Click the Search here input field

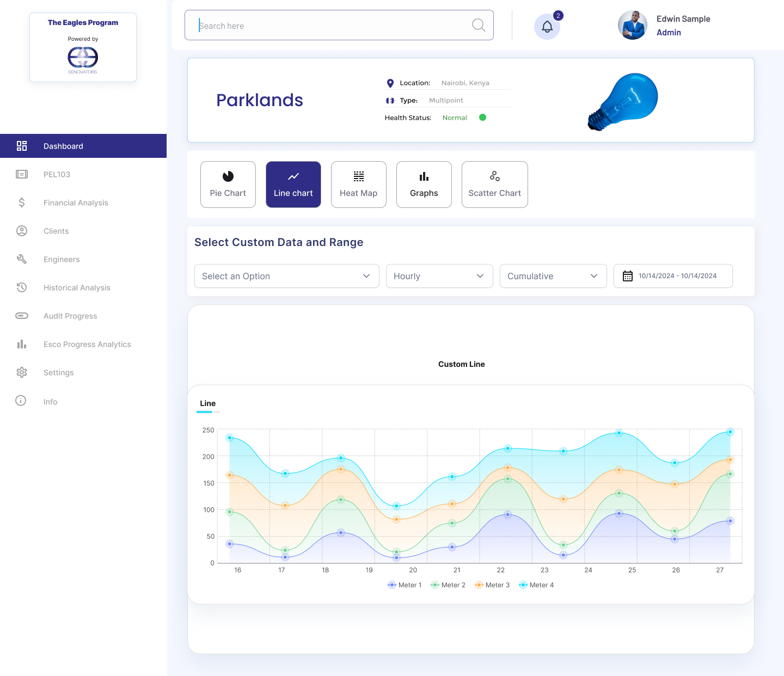click(339, 25)
